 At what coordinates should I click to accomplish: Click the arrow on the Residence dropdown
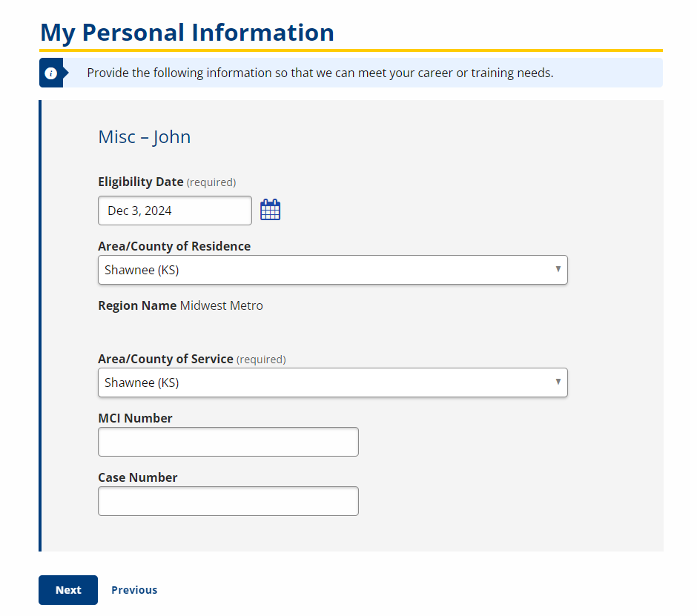tap(558, 269)
